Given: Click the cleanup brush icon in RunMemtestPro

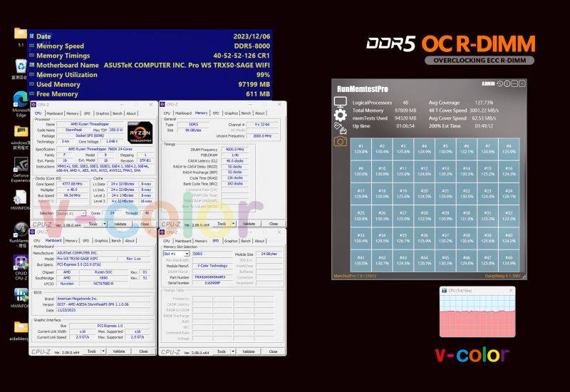Looking at the screenshot, I should 340,128.
